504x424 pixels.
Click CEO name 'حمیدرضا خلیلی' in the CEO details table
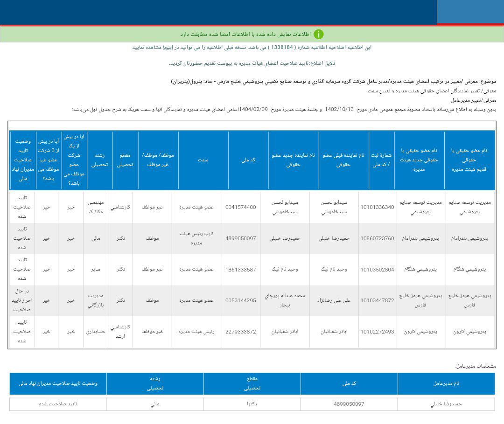pyautogui.click(x=446, y=404)
